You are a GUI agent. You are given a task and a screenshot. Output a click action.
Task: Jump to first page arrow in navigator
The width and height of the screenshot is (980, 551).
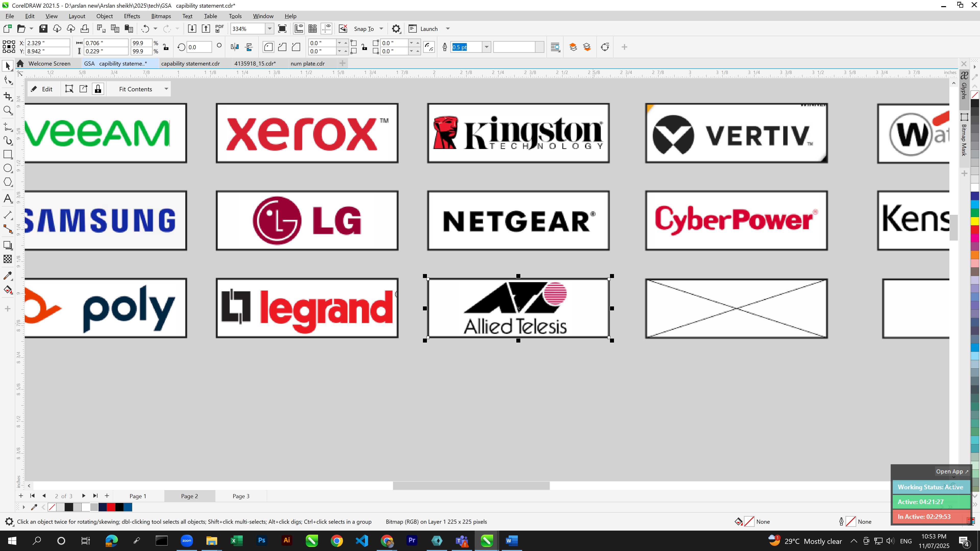tap(32, 496)
